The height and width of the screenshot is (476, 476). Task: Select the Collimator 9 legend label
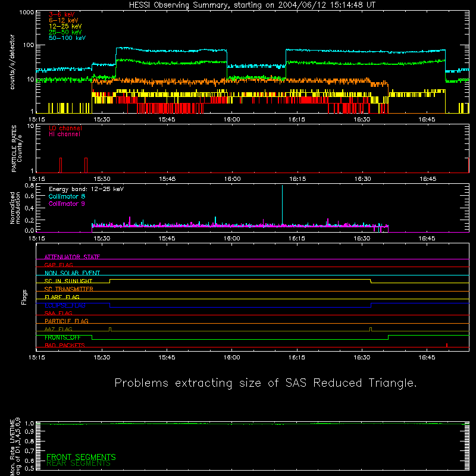click(67, 203)
